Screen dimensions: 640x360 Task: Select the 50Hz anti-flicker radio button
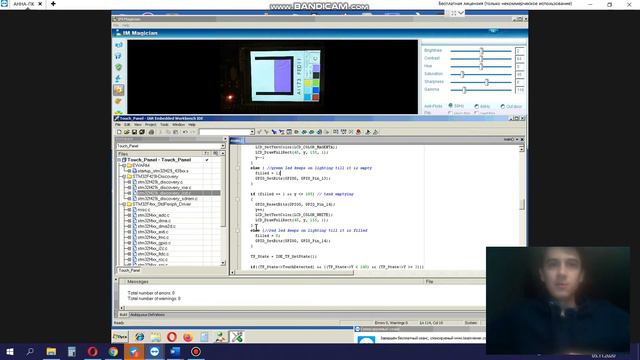[451, 106]
